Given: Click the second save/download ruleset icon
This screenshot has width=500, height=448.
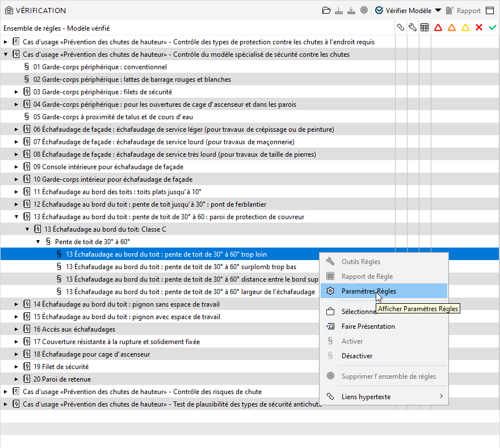Looking at the screenshot, I should [x=351, y=11].
